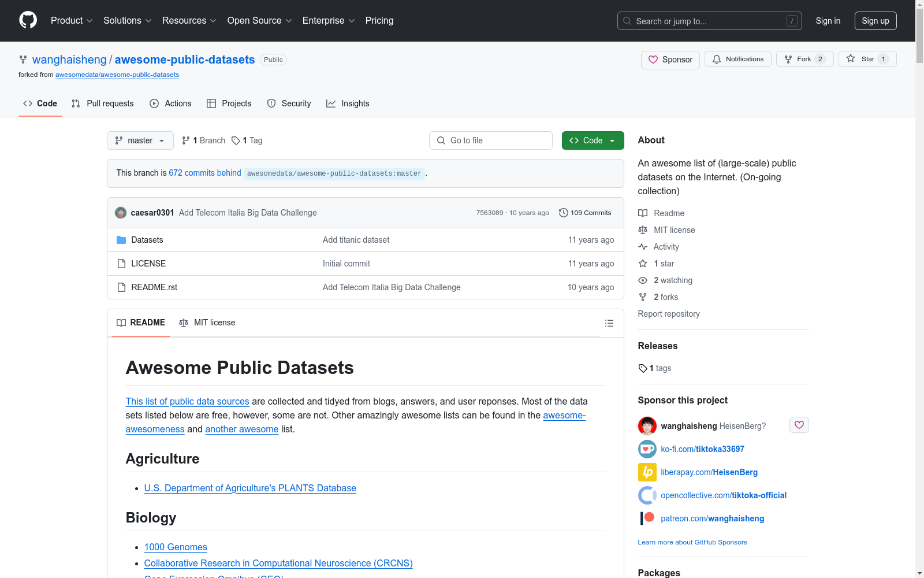Click the GitHub Octocat logo
This screenshot has width=924, height=578.
(x=28, y=20)
